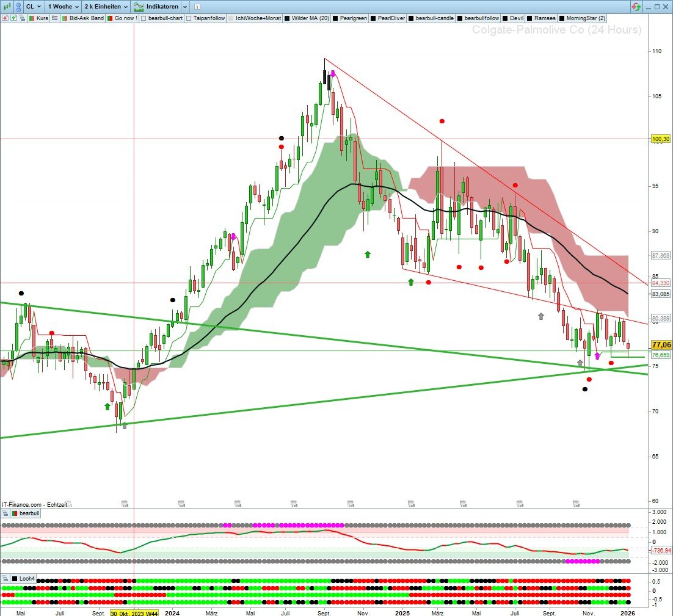Screen dimensions: 673x616
Task: Click the red-green refresh arrows icon
Action: [636, 6]
